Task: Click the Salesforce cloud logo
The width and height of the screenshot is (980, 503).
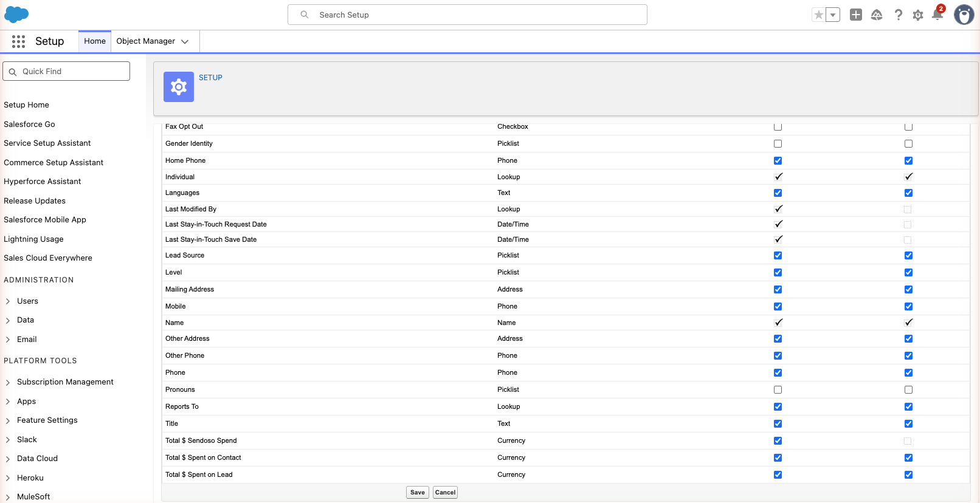Action: (16, 15)
